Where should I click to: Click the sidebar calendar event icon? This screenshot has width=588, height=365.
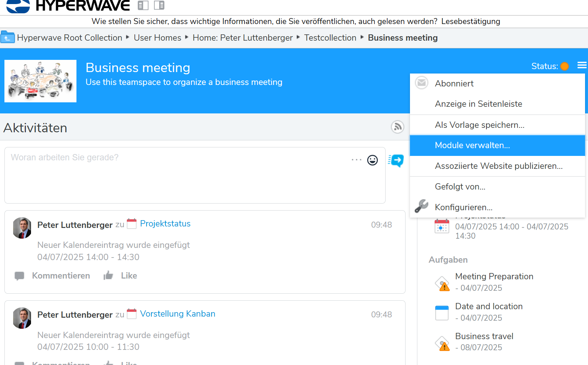[442, 226]
